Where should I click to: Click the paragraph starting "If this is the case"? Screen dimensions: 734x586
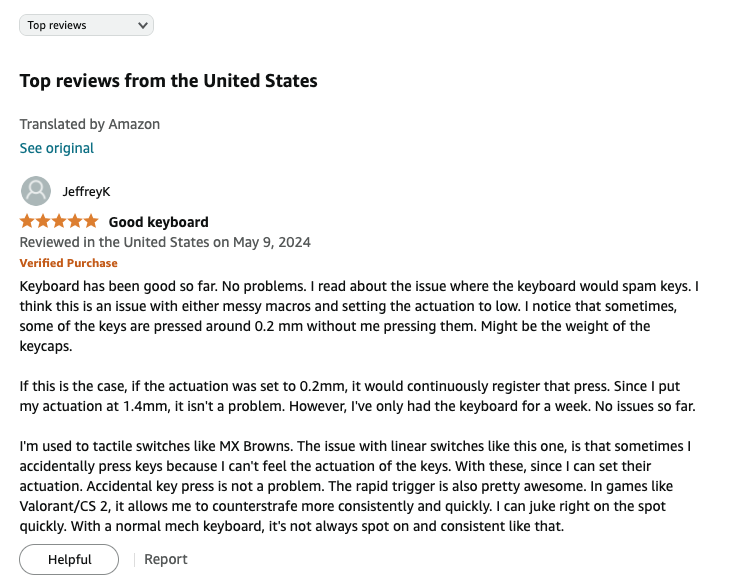click(x=358, y=395)
